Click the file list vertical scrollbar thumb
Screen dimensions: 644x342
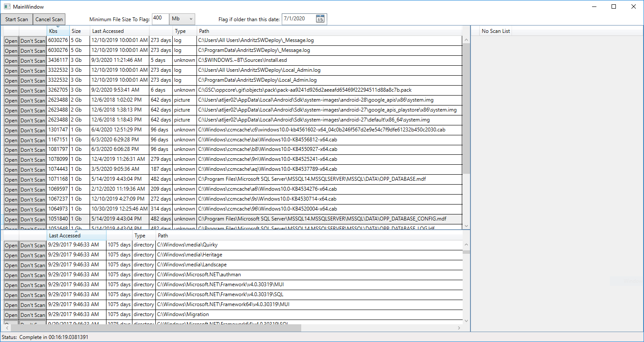466,109
